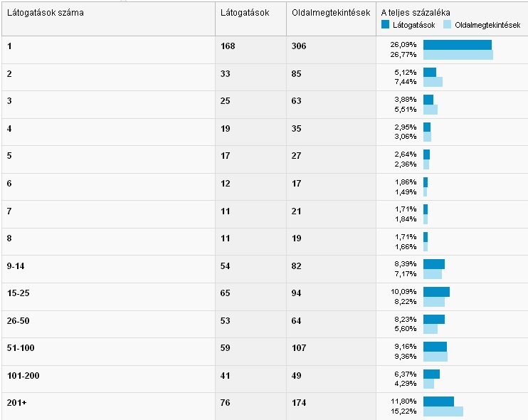Click the "15-25" visit count row label
Viewport: 528px width, 420px height.
pos(18,293)
